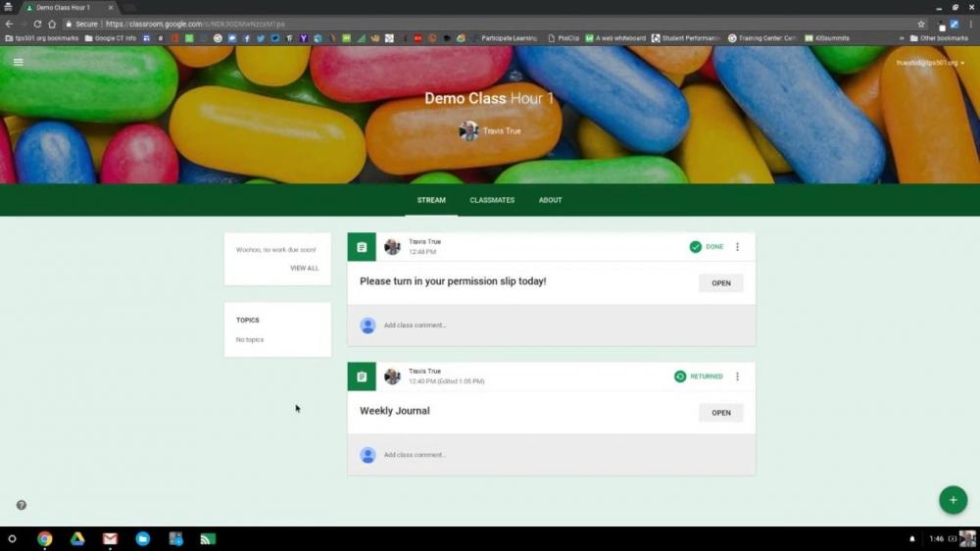Open the hamburger main menu
The image size is (980, 551).
18,62
